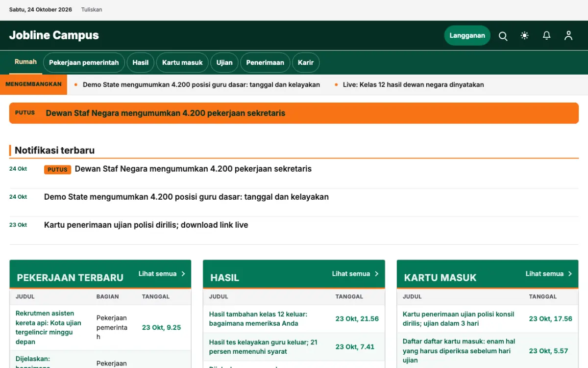Viewport: 588px width, 368px height.
Task: Open the notifications bell icon
Action: (x=546, y=36)
